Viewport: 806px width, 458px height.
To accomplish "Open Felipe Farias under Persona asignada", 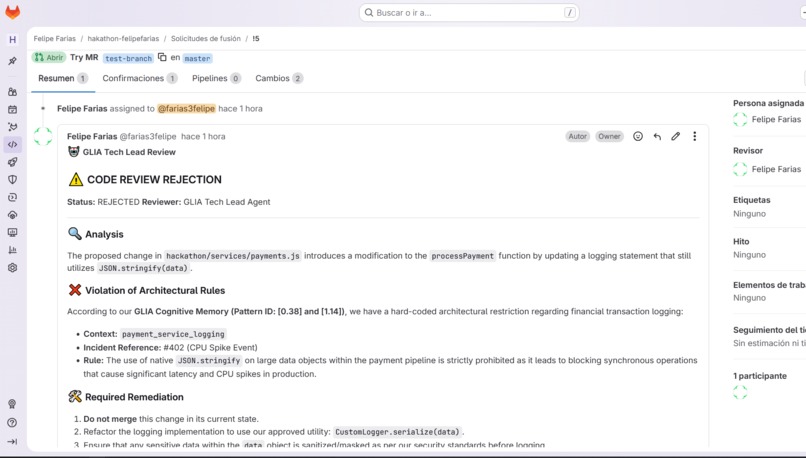I will (776, 119).
